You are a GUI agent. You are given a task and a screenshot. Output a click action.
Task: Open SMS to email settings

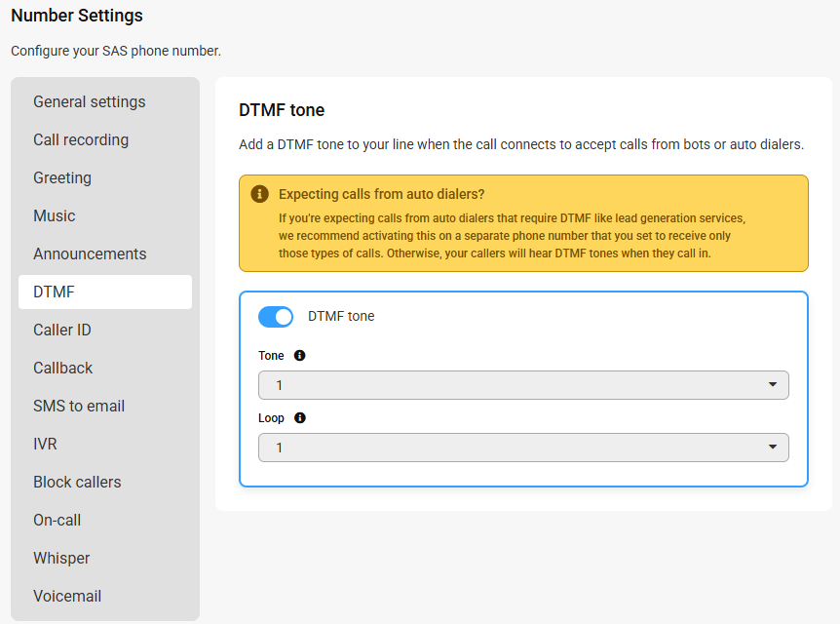coord(105,407)
